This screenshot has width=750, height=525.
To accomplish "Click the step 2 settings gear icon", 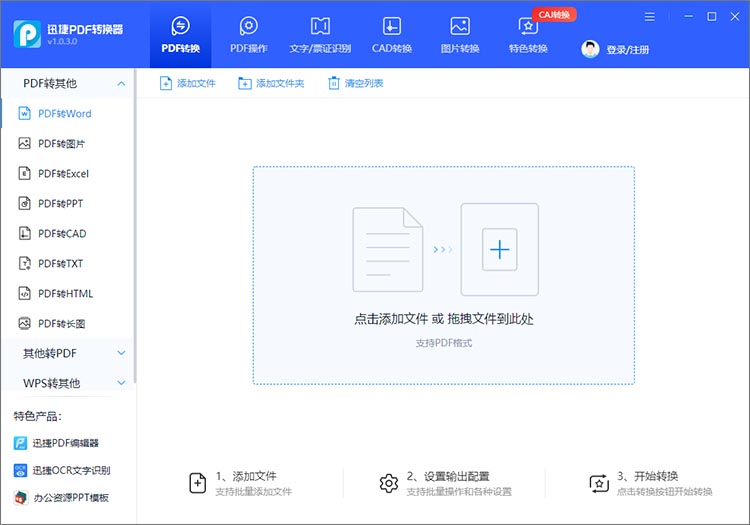I will coord(388,483).
